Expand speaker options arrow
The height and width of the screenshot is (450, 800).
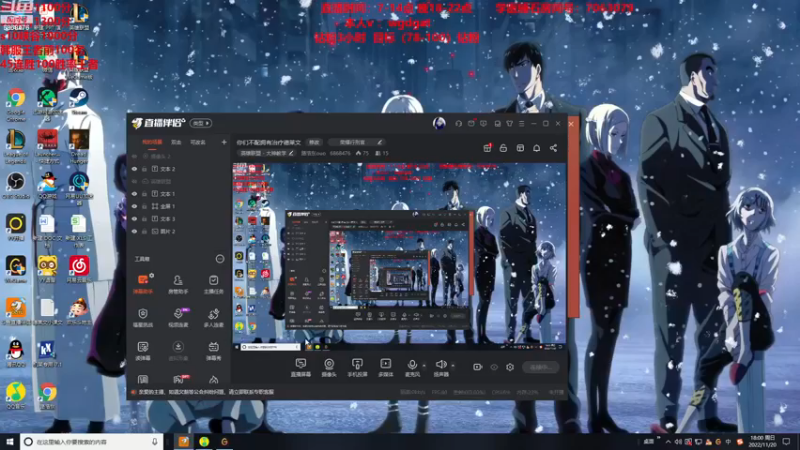pyautogui.click(x=453, y=365)
